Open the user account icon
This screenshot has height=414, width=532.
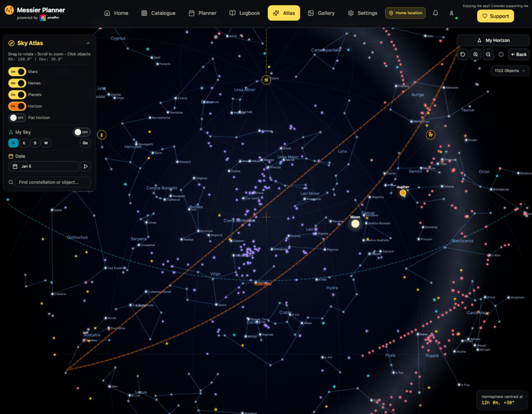point(451,13)
